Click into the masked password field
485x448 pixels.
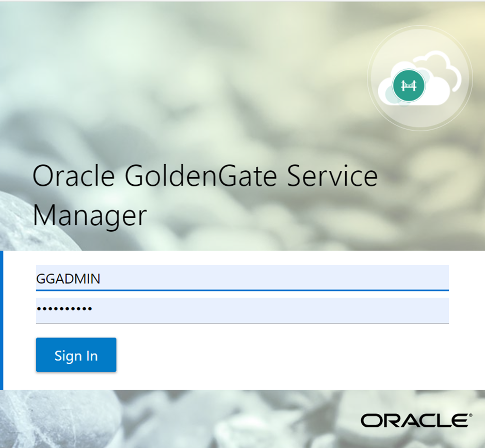pos(242,310)
